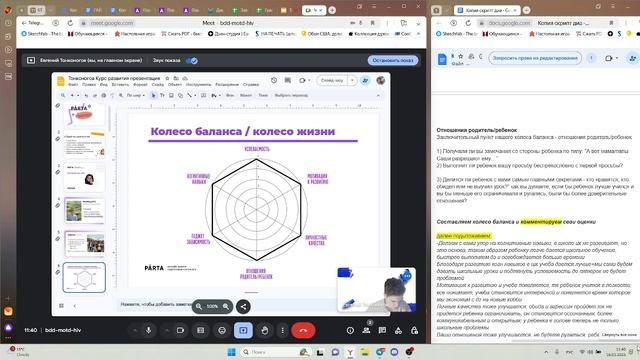Mute the microphone in Meet
This screenshot has width=640, height=360.
tap(149, 330)
